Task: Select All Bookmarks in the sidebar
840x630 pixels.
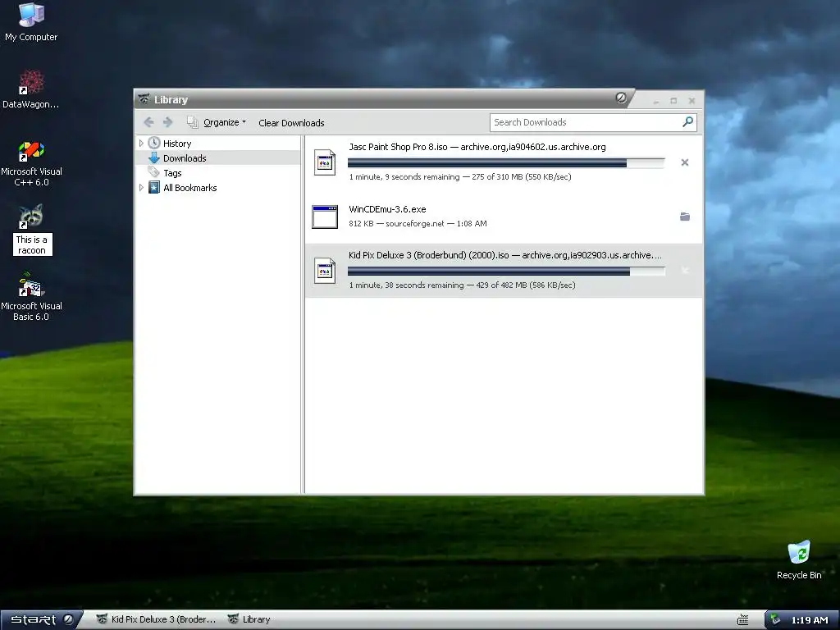Action: tap(189, 188)
